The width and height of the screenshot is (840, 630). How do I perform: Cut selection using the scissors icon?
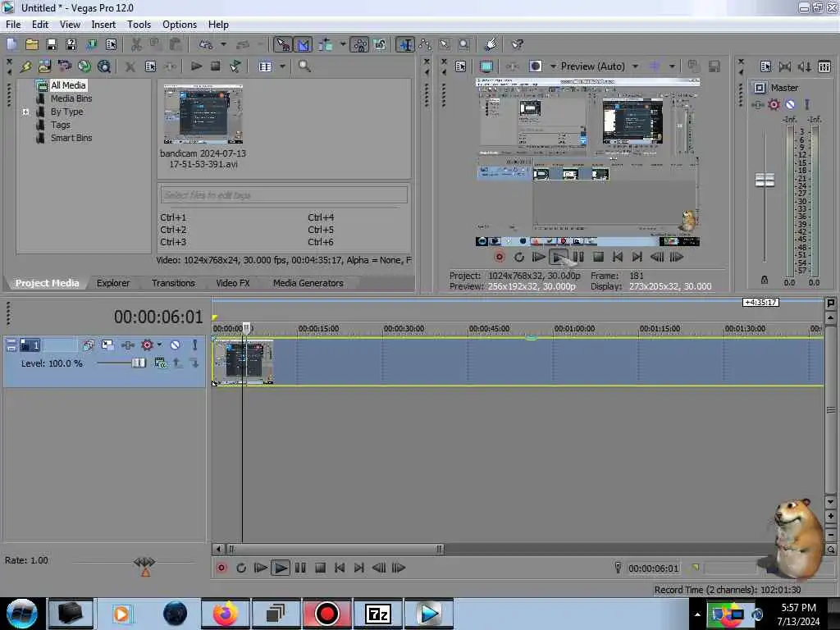(x=137, y=44)
